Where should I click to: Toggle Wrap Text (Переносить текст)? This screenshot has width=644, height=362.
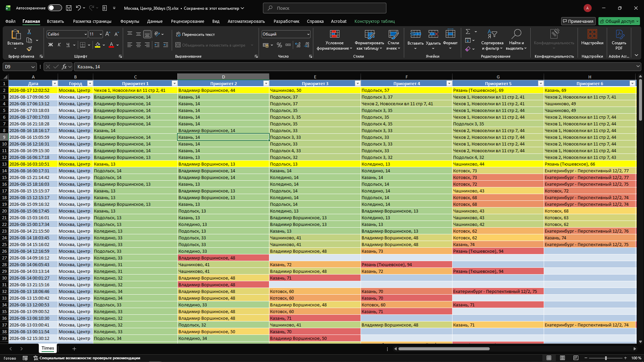pos(195,34)
